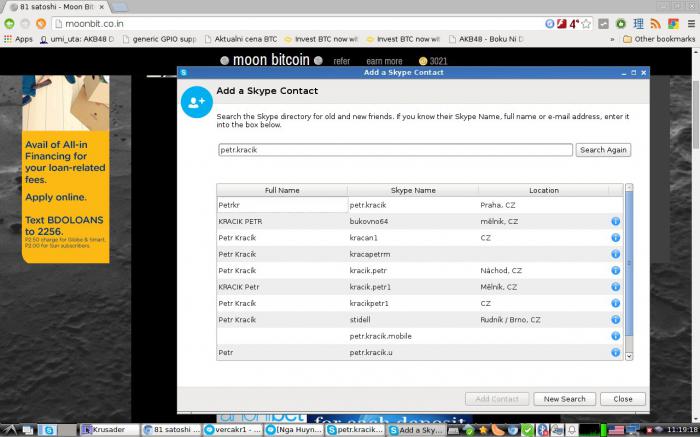Click the gray checkmark extension icon
The height and width of the screenshot is (437, 700).
point(603,24)
